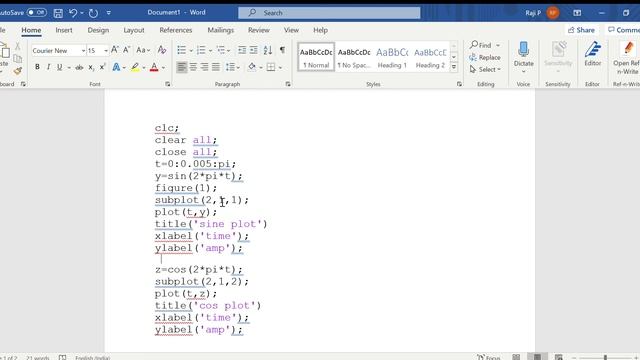The height and width of the screenshot is (360, 640).
Task: Toggle Underline formatting
Action: [x=60, y=67]
